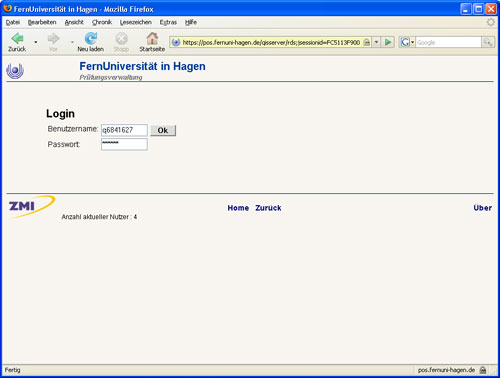Screen dimensions: 500x378
Task: Click the ZMI logo in page footer
Action: (31, 207)
